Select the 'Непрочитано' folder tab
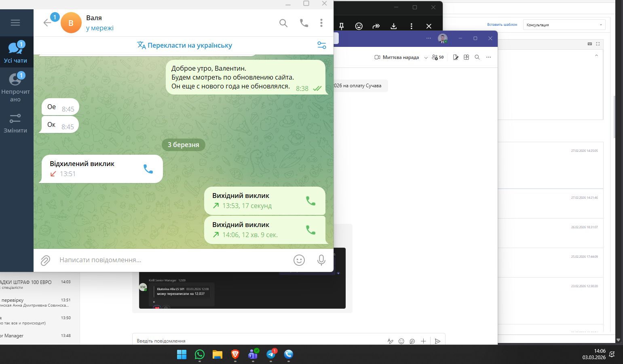Screen dimensions: 623x364 coord(15,87)
